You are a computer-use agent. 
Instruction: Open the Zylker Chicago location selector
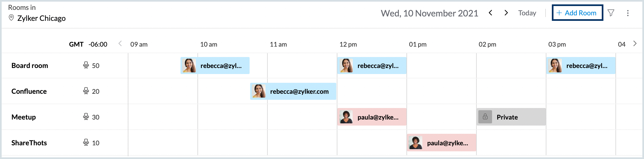click(x=41, y=18)
